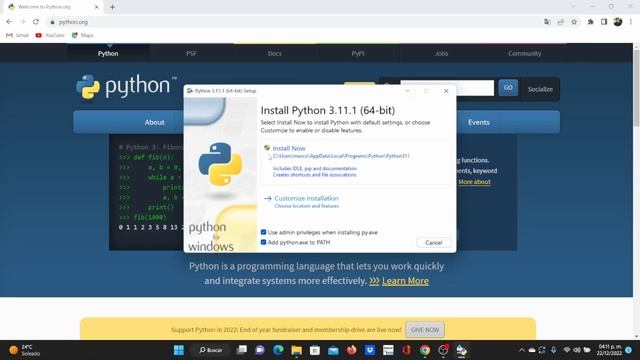The height and width of the screenshot is (360, 640).
Task: Click the More about link
Action: 474,182
